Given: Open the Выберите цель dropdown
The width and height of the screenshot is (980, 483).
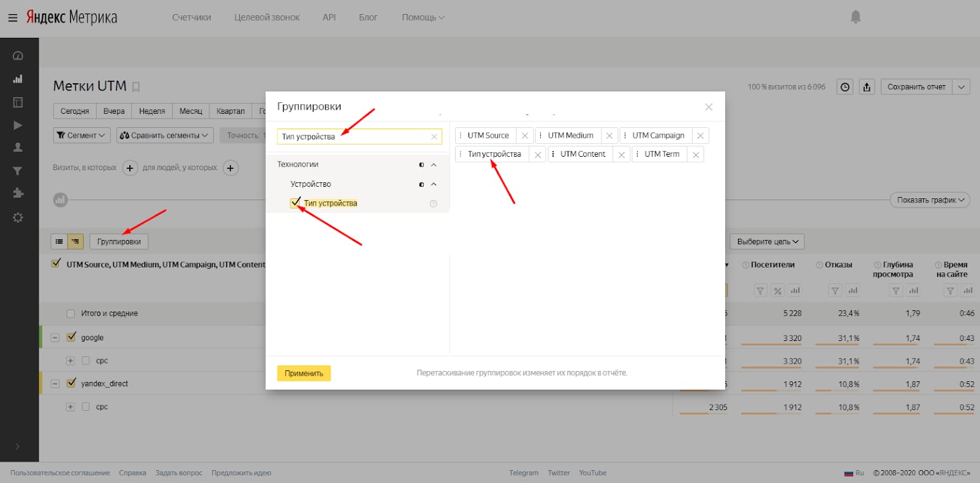Looking at the screenshot, I should click(767, 242).
